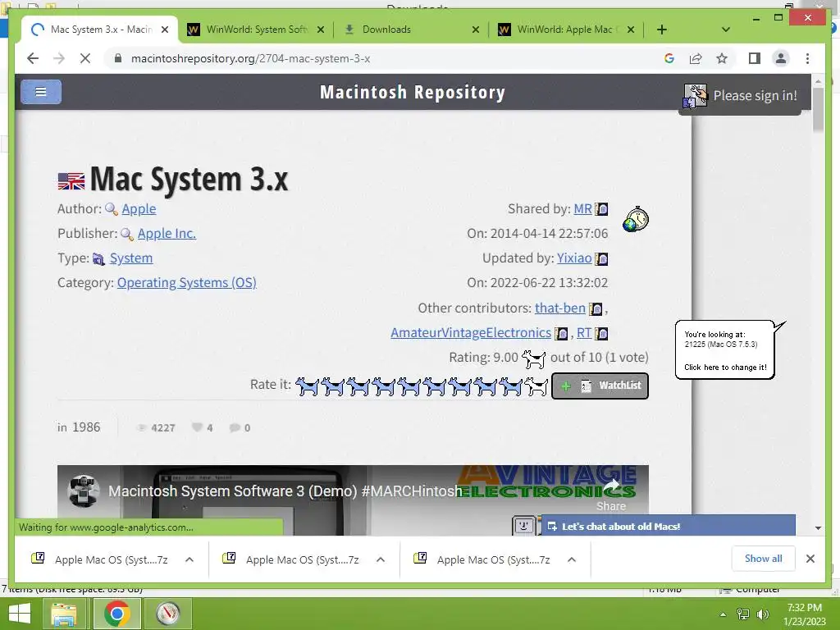Share this page using share icon
Screen dimensions: 840x630
pyautogui.click(x=696, y=58)
